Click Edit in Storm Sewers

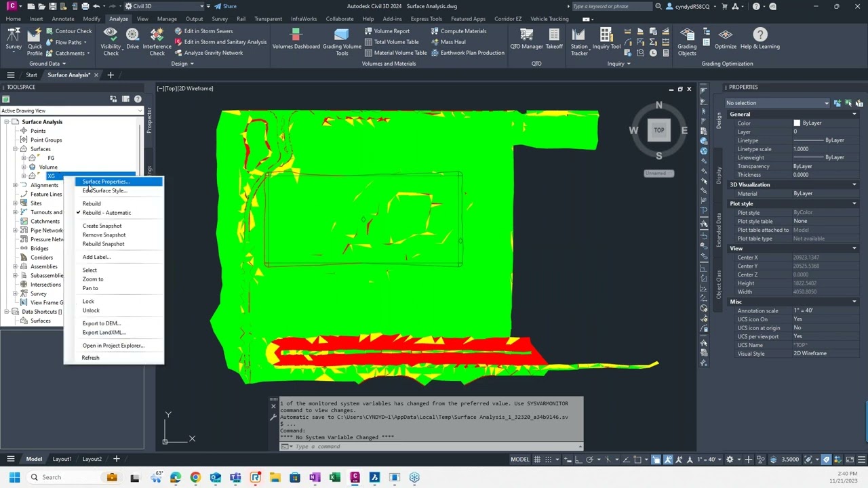click(203, 31)
